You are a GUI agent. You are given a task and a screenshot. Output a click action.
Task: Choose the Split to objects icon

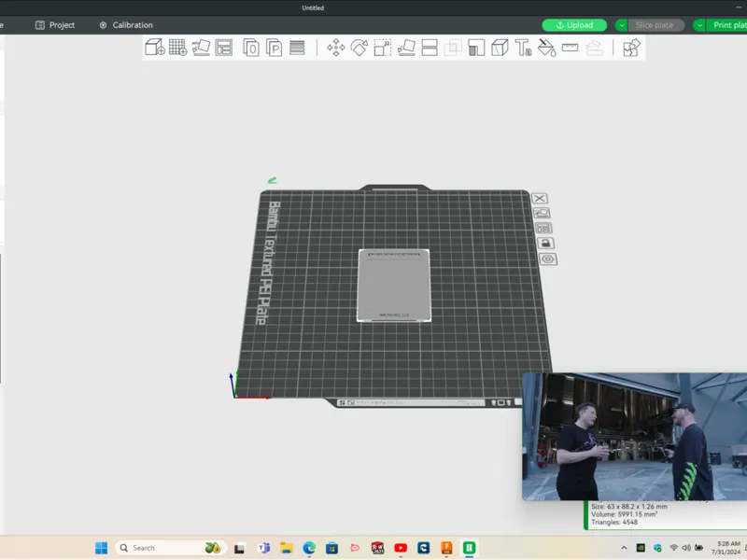tap(251, 48)
